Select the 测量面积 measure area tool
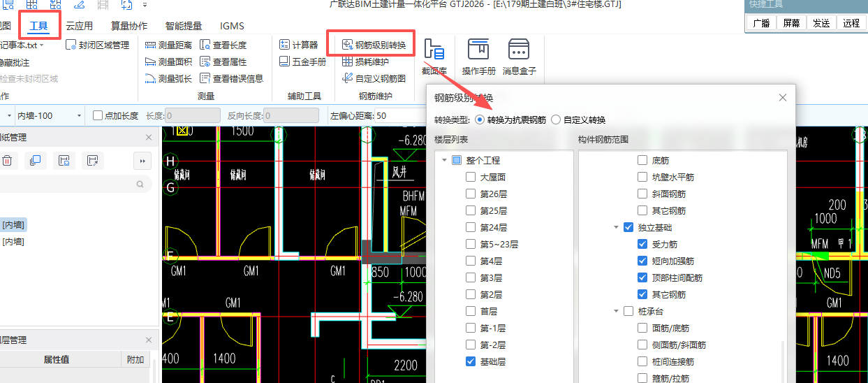This screenshot has width=868, height=383. (x=168, y=62)
